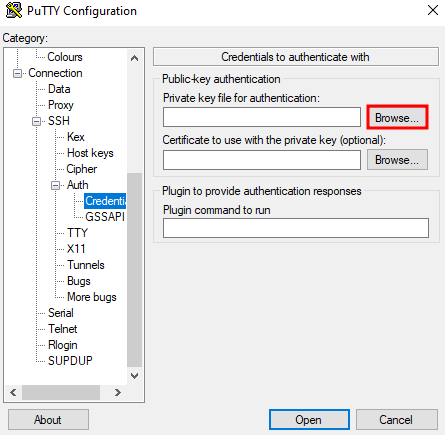
Task: Click Open to start session
Action: [x=309, y=420]
